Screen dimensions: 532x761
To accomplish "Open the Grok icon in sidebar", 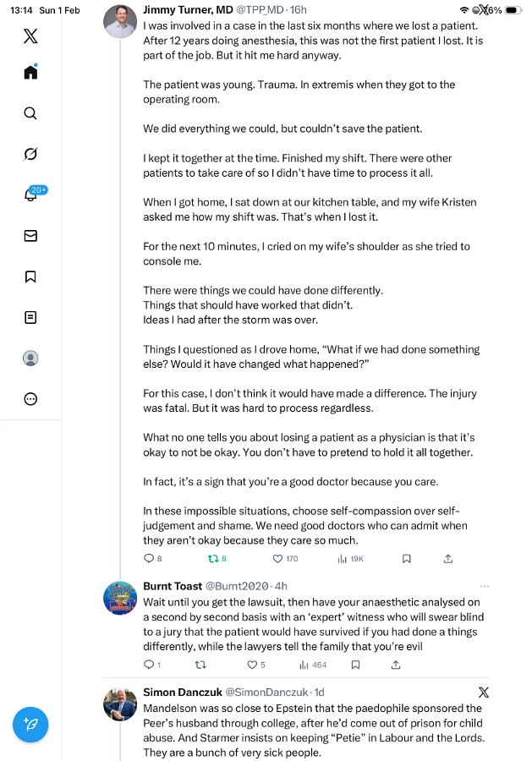I will click(30, 154).
